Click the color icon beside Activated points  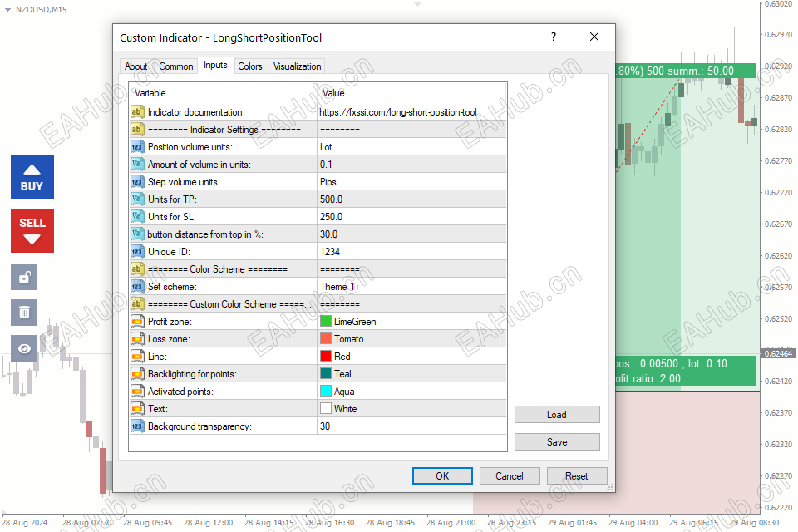pos(137,391)
